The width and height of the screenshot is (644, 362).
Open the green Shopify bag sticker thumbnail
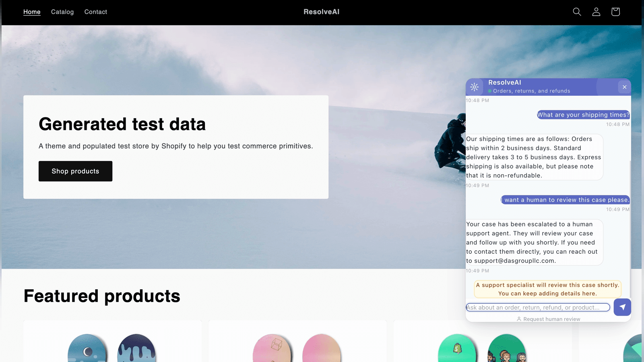pos(457,348)
